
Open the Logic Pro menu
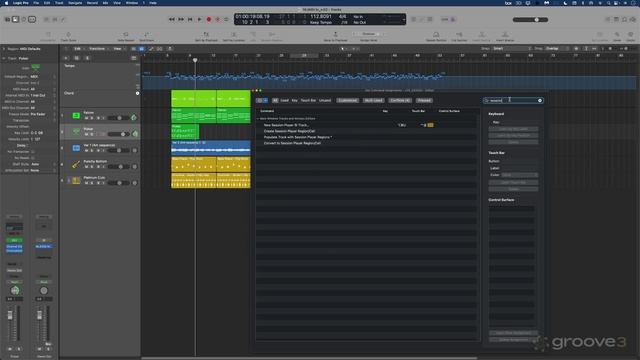tap(20, 2)
